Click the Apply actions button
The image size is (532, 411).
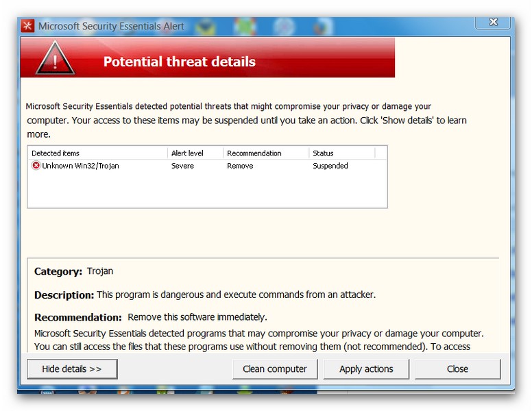point(366,369)
